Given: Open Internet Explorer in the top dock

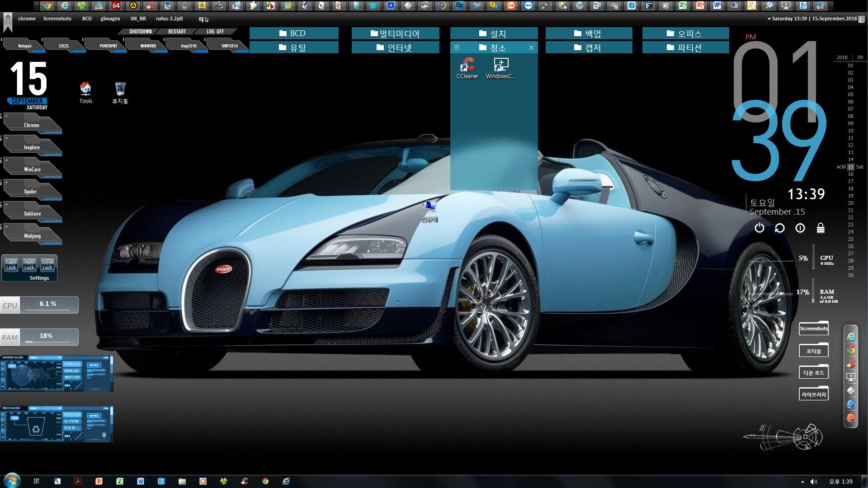Looking at the screenshot, I should pyautogui.click(x=65, y=6).
